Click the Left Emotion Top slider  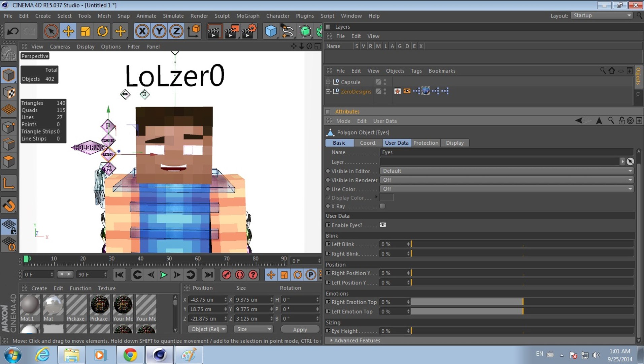522,312
